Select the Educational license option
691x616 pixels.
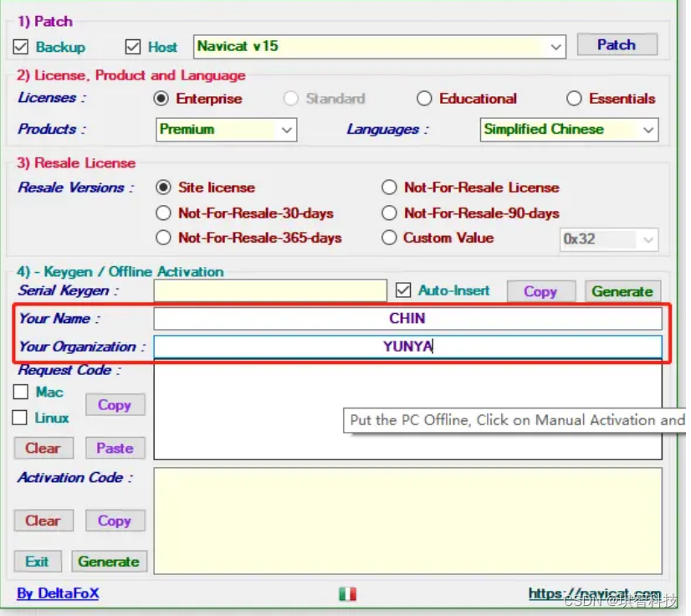point(424,98)
